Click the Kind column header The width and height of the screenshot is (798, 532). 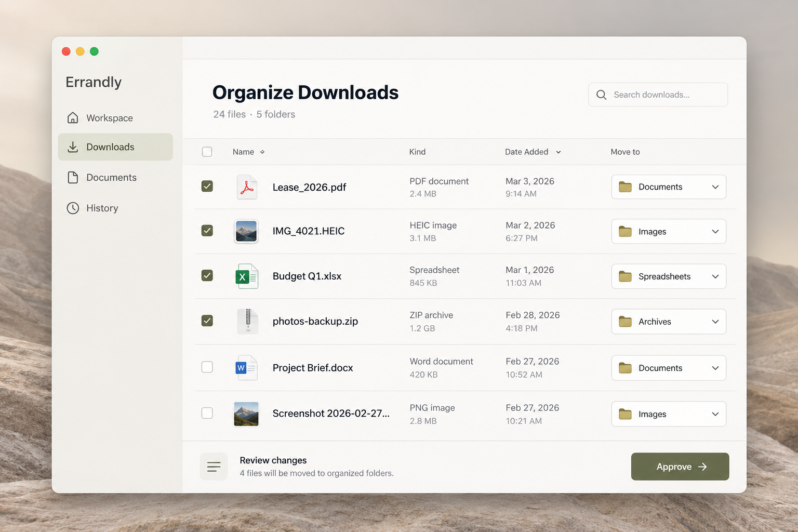pos(417,152)
